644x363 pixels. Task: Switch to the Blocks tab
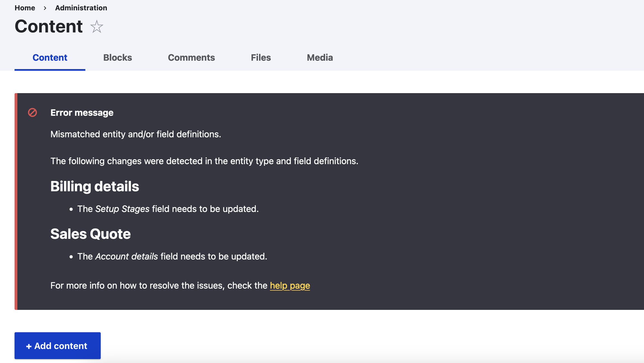pos(117,58)
